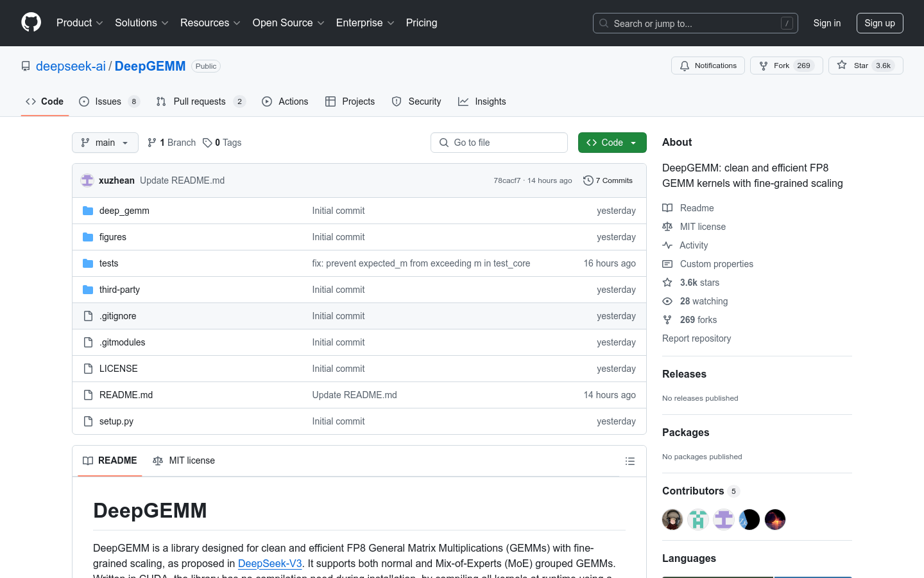Image resolution: width=924 pixels, height=578 pixels.
Task: Click the last contributor avatar with nebula
Action: coord(775,520)
